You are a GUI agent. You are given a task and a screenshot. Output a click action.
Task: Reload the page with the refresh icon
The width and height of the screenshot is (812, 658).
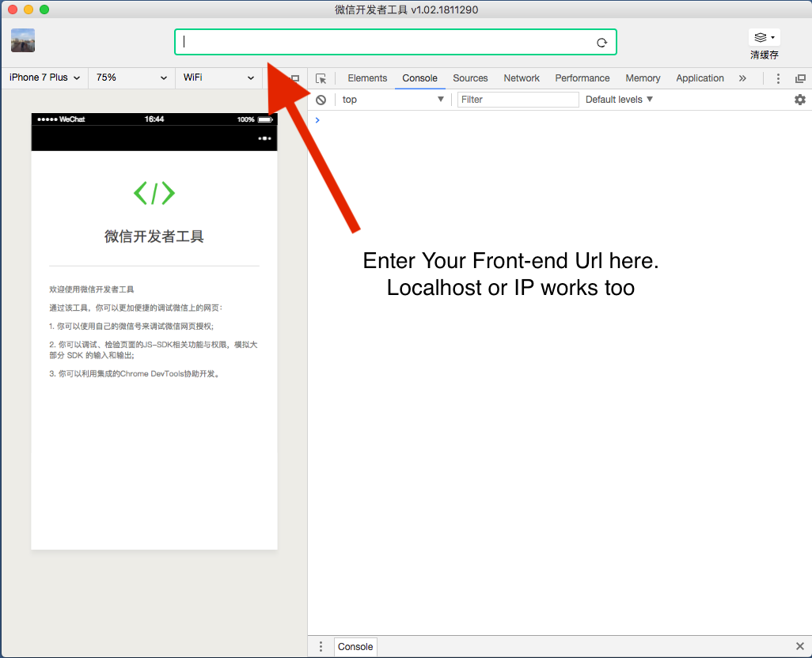pyautogui.click(x=601, y=42)
